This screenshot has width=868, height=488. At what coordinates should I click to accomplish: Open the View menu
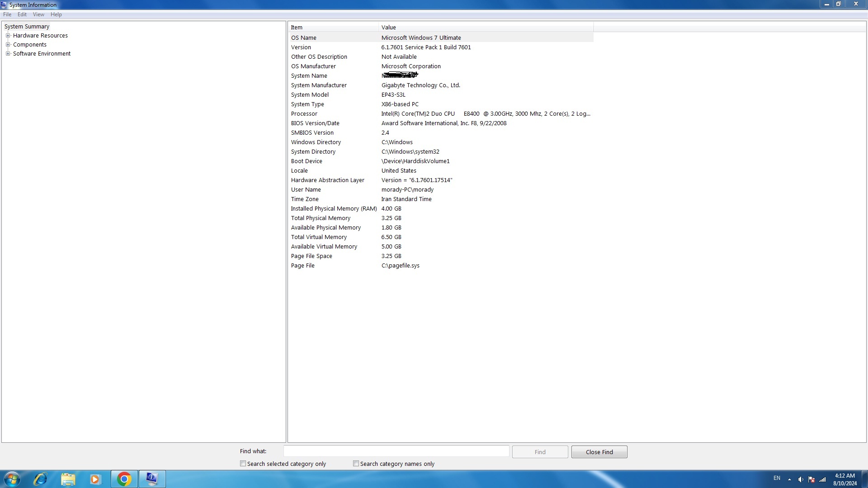coord(38,14)
